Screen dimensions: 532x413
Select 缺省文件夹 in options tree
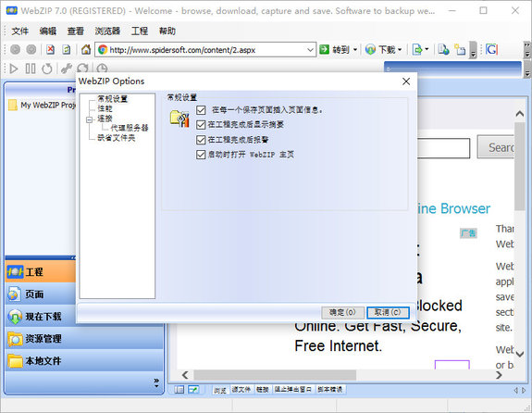pos(116,138)
